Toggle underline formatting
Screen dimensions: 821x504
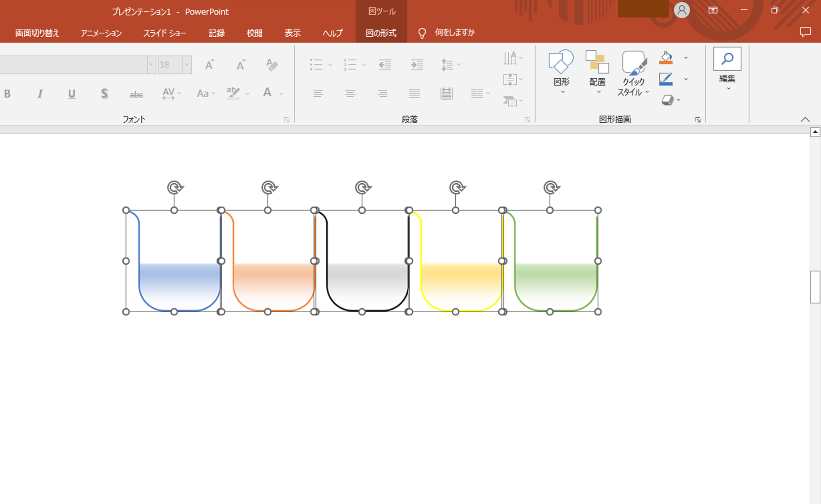[72, 94]
